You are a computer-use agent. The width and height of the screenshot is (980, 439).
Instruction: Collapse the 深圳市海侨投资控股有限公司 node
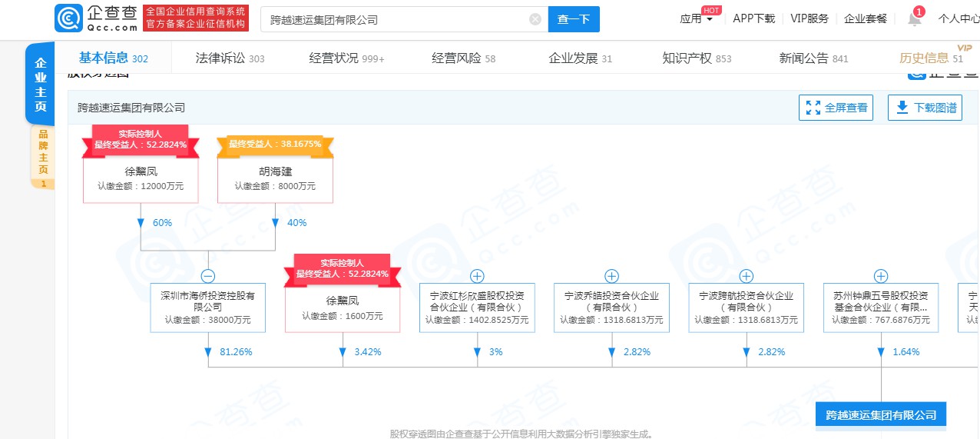tap(208, 276)
